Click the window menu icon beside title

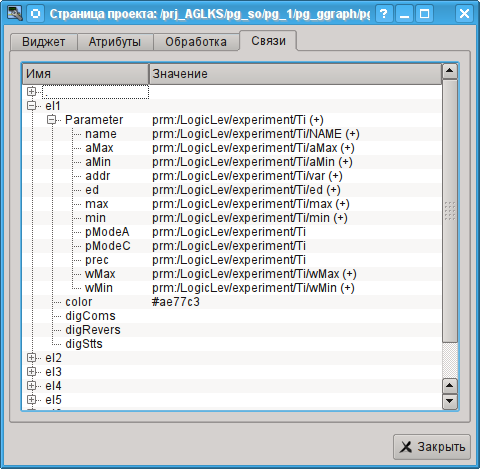pyautogui.click(x=35, y=14)
